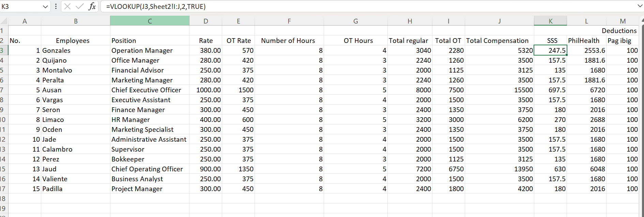Click the Enter checkmark icon in formula bar
Viewport: 644px width, 217px height.
[80, 6]
